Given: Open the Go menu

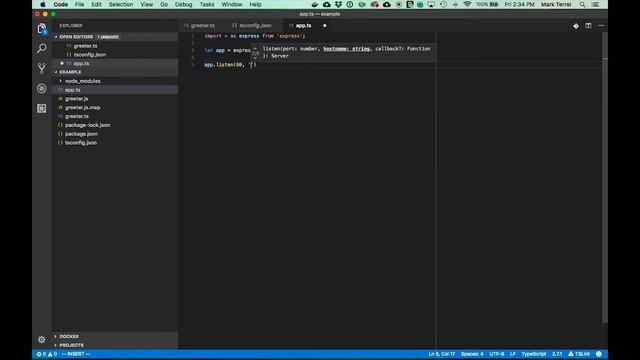Looking at the screenshot, I should (164, 4).
